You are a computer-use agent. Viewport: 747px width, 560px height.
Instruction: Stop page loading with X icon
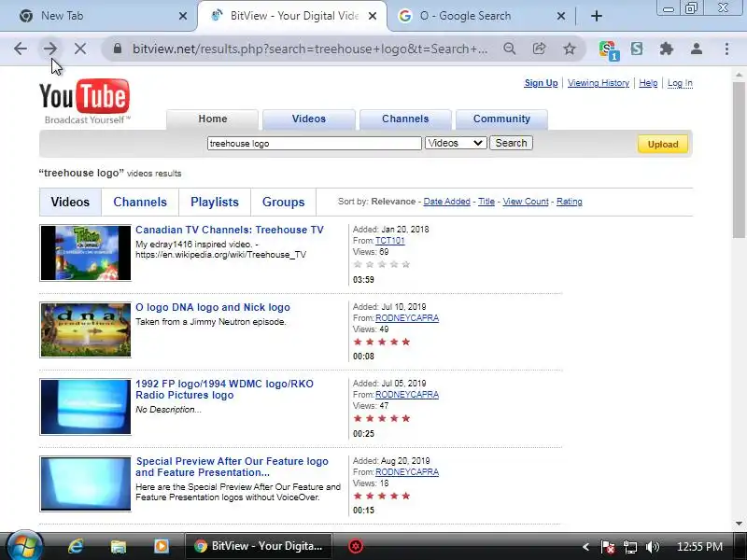(80, 49)
